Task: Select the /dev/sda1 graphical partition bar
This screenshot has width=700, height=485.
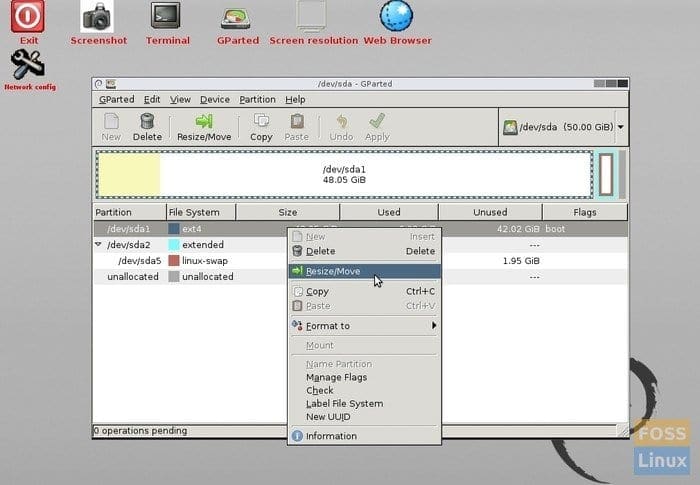Action: (344, 175)
